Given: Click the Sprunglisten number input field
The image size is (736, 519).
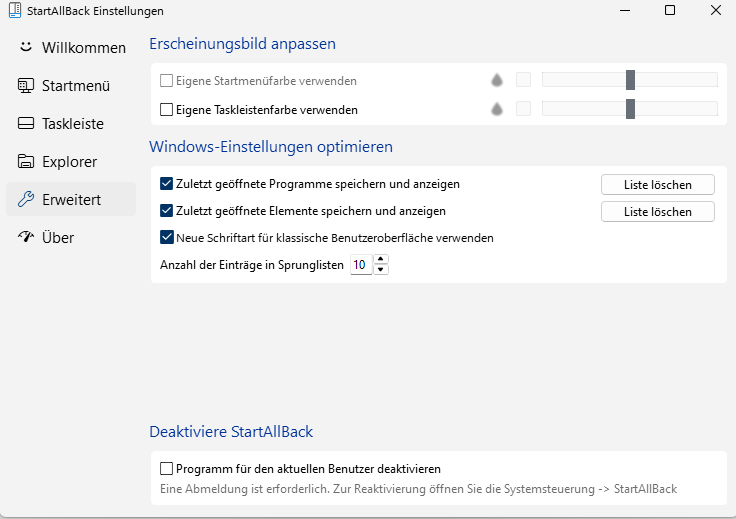Looking at the screenshot, I should (360, 265).
